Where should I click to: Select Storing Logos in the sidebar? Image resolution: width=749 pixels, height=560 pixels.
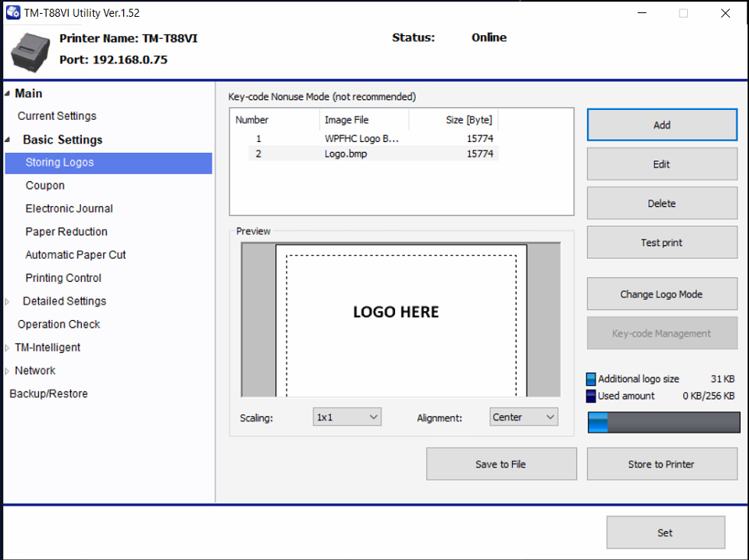click(x=109, y=163)
